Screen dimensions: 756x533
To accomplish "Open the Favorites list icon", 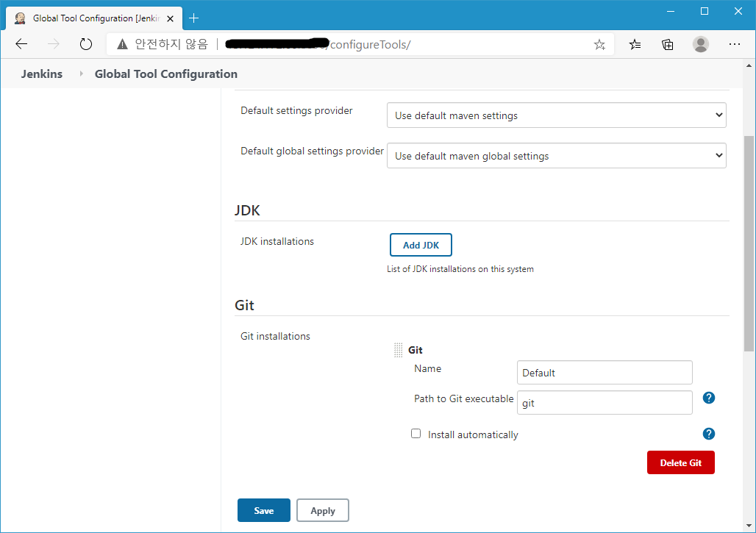I will 635,45.
